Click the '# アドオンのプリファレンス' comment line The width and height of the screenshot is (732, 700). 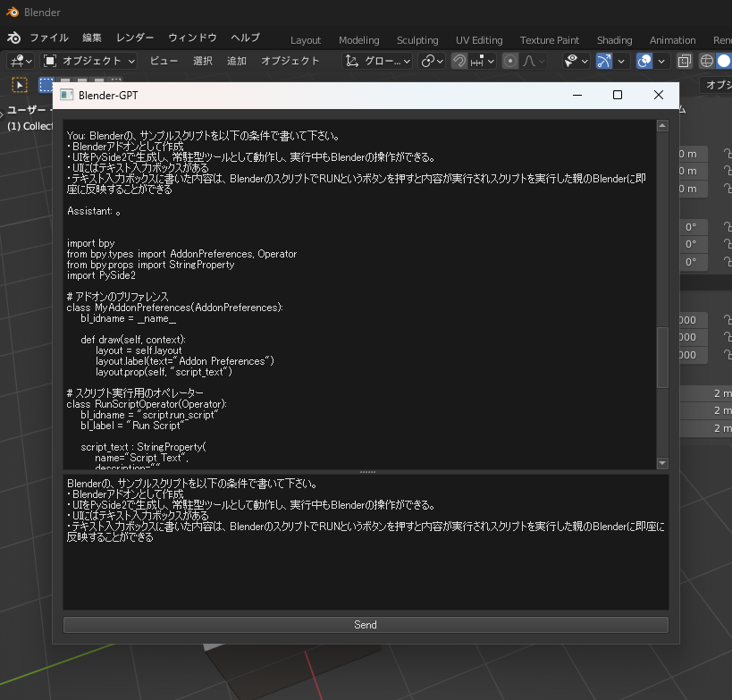click(x=118, y=297)
